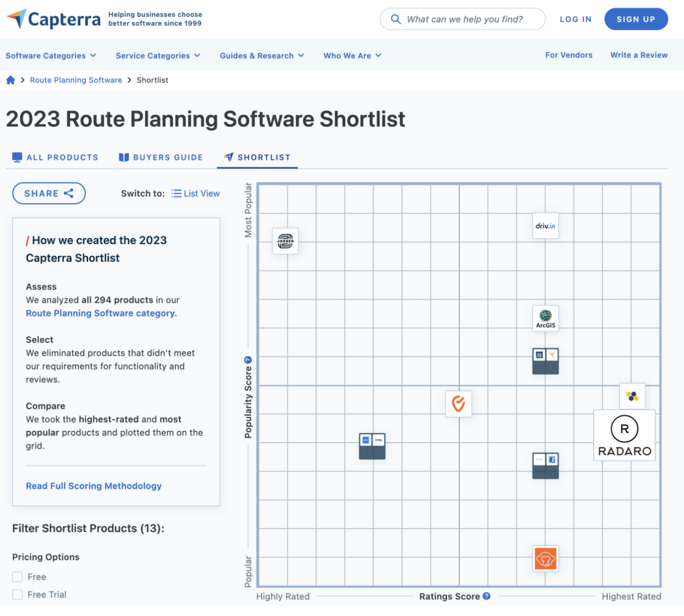Select the SHORTLIST tab

click(x=257, y=157)
